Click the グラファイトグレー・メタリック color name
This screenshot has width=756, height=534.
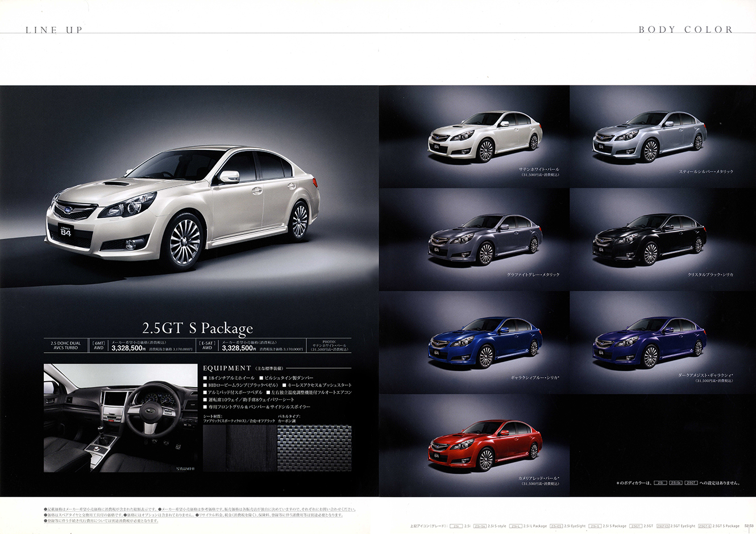(533, 275)
